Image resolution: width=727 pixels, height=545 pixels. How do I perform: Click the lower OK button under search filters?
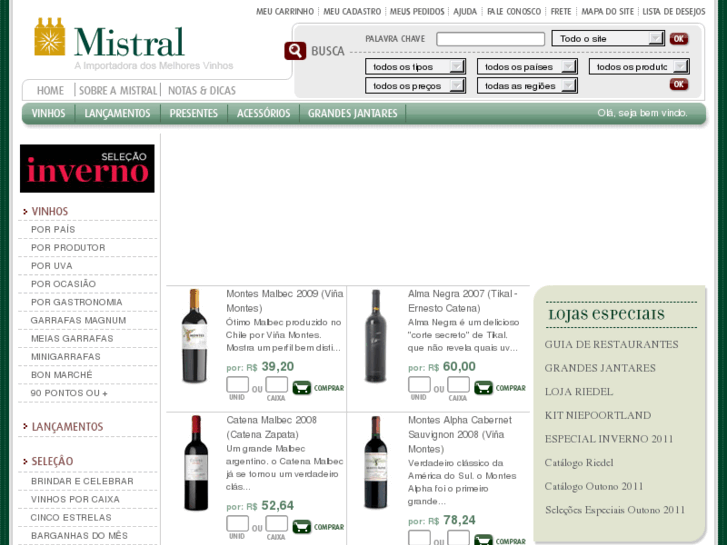679,84
